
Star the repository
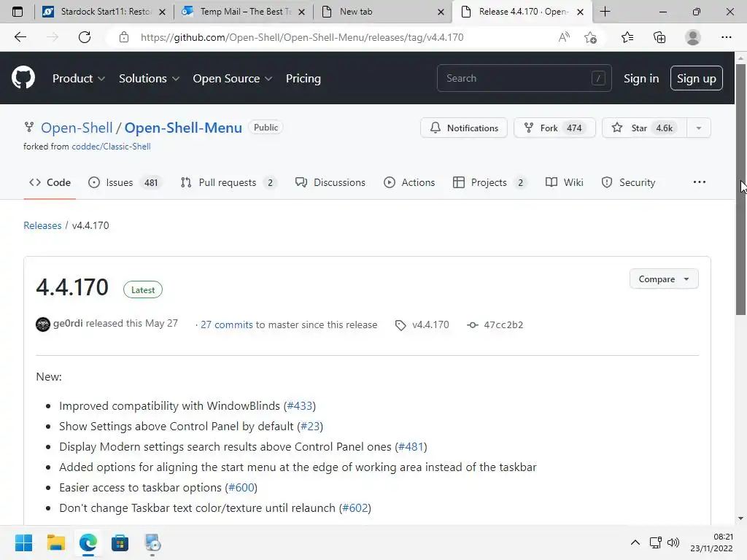point(645,128)
